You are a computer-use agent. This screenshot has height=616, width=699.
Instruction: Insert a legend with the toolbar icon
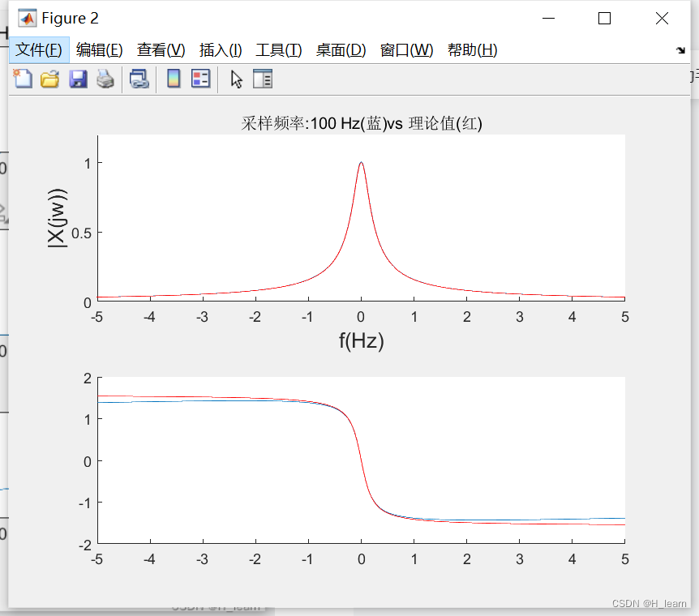coord(200,79)
